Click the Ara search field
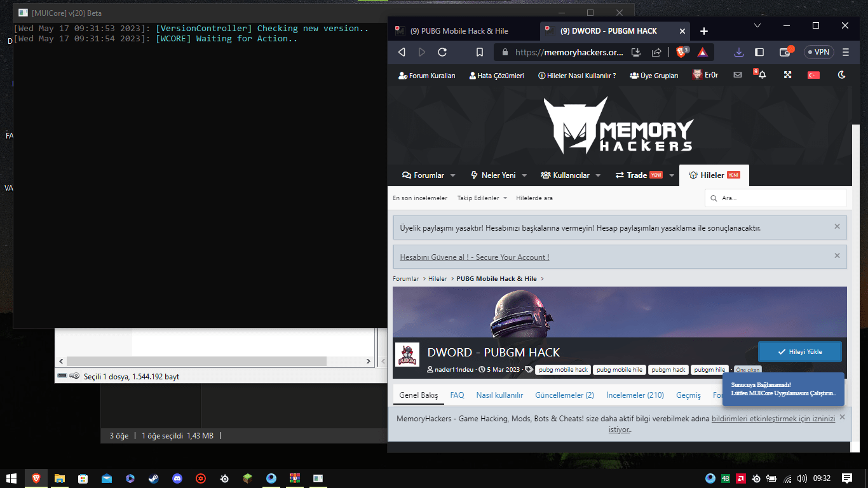Image resolution: width=868 pixels, height=488 pixels. tap(775, 198)
